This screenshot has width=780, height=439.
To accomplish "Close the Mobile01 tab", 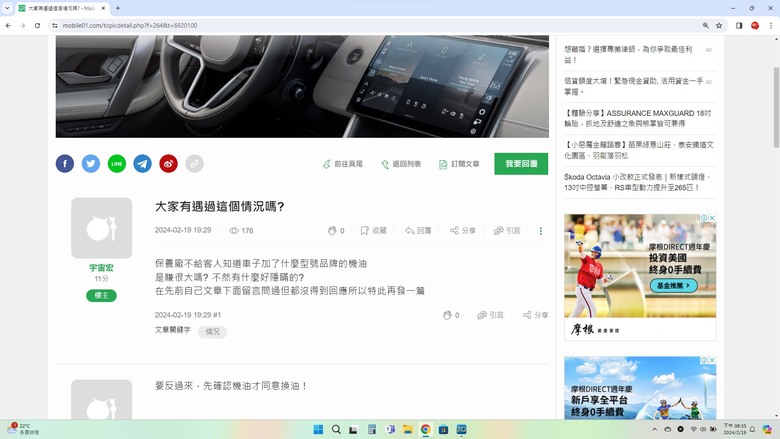I will (x=103, y=8).
